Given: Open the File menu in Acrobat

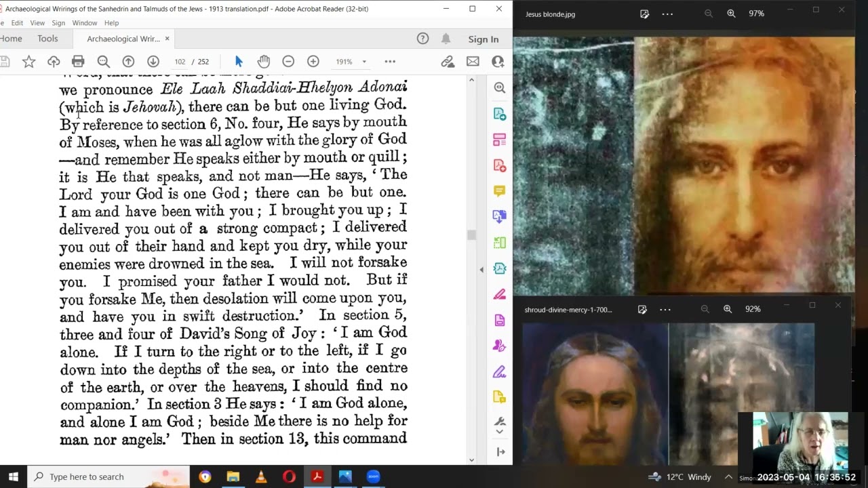Looking at the screenshot, I should [2, 23].
